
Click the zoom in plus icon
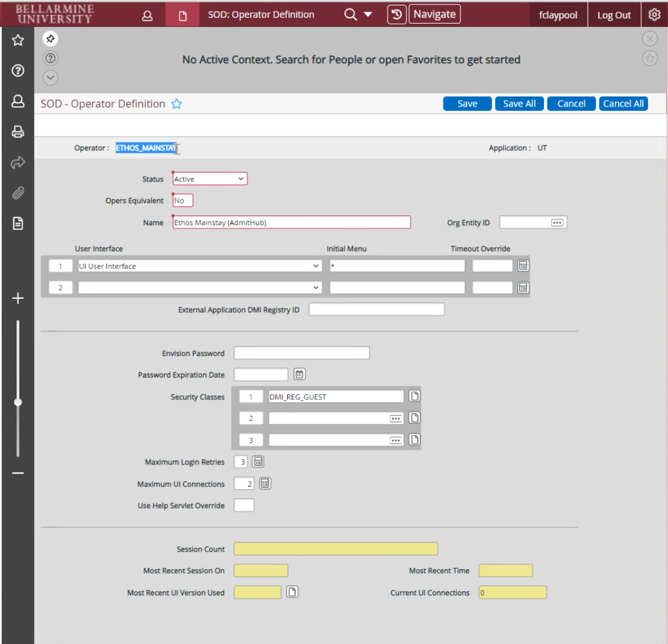(18, 298)
